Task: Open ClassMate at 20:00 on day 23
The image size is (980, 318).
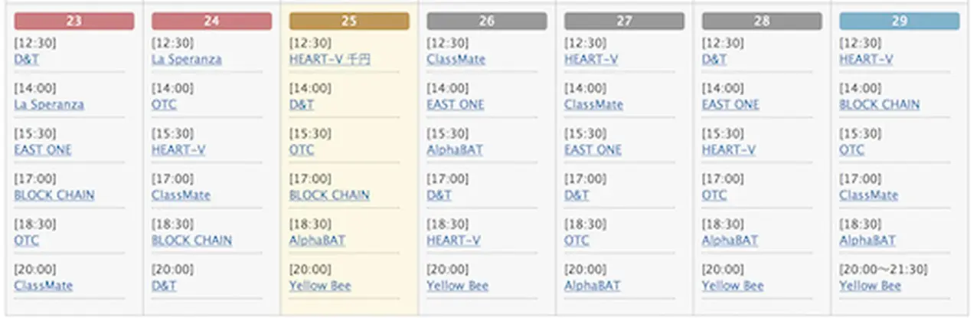Action: [44, 286]
